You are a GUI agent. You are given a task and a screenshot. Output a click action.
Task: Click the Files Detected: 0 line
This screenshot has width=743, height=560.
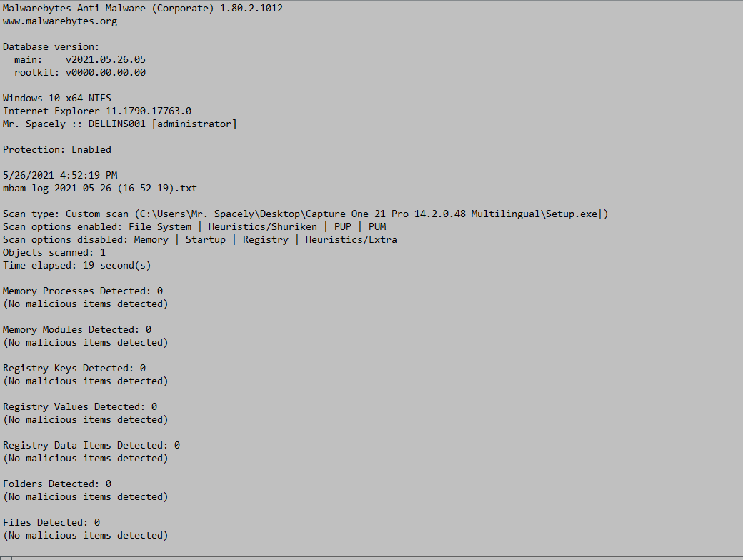click(x=51, y=523)
